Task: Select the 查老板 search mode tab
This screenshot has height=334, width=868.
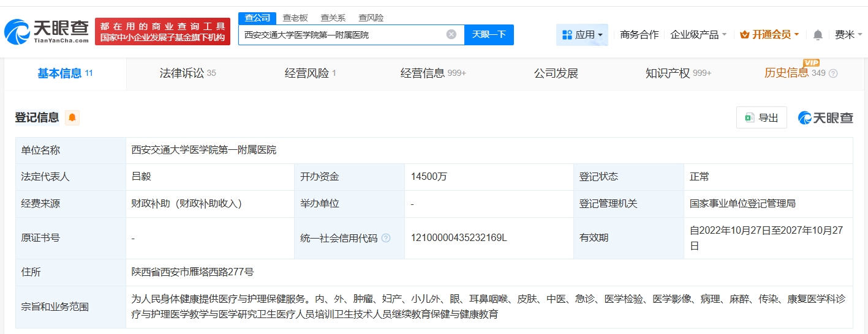Action: coord(295,18)
